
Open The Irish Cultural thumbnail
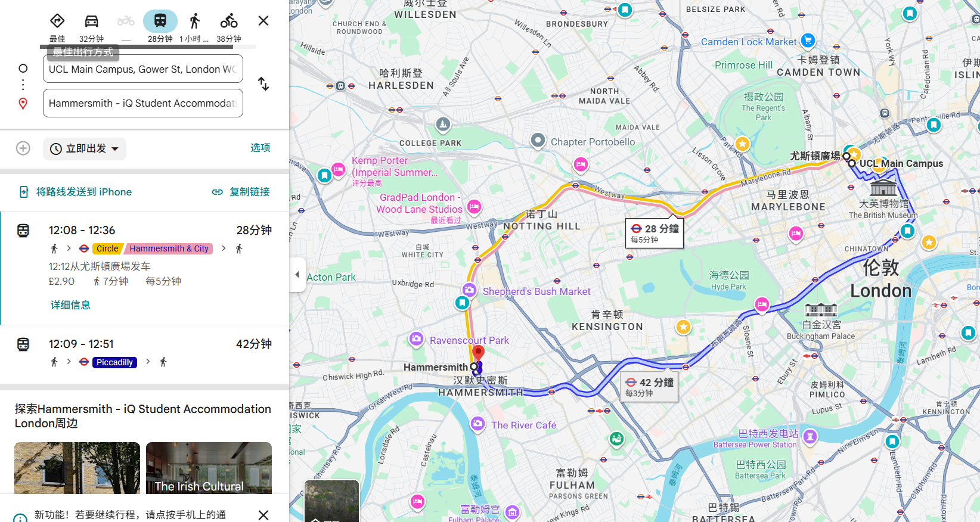209,468
